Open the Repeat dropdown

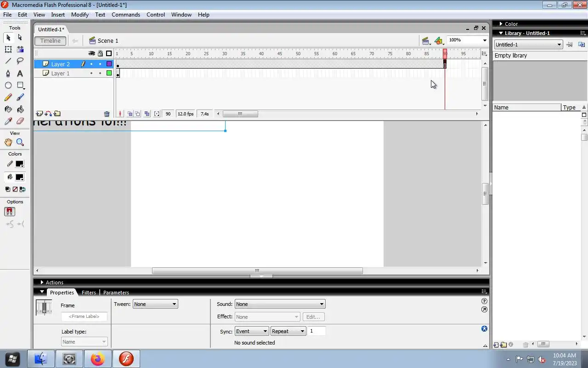pyautogui.click(x=288, y=331)
